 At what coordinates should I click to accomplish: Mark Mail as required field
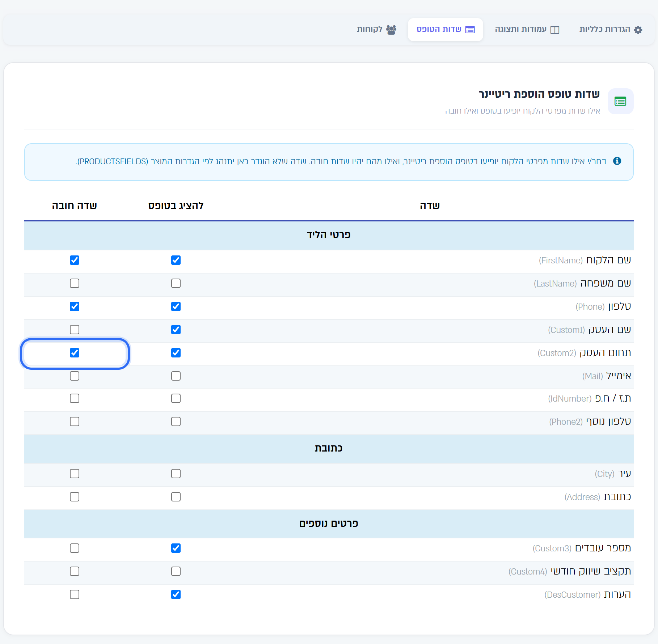[x=75, y=376]
